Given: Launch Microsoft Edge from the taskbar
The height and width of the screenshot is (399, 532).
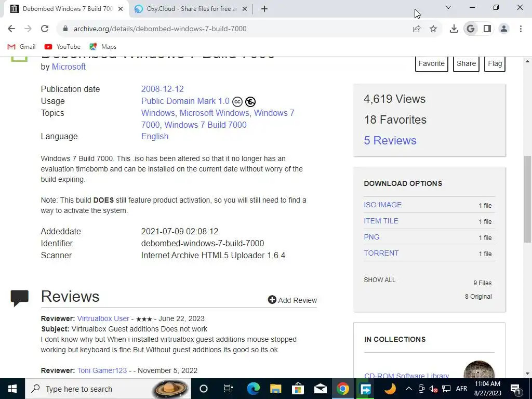Looking at the screenshot, I should point(253,389).
